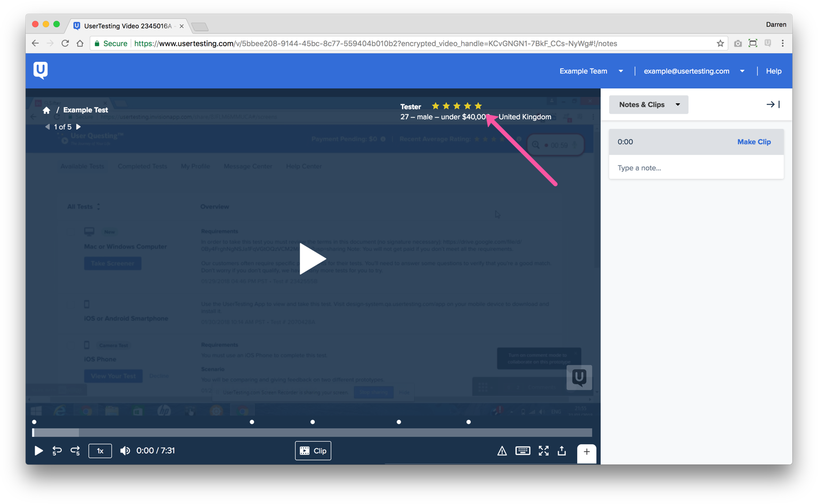Mute the video volume
Screen dimensions: 818x504
click(x=125, y=451)
